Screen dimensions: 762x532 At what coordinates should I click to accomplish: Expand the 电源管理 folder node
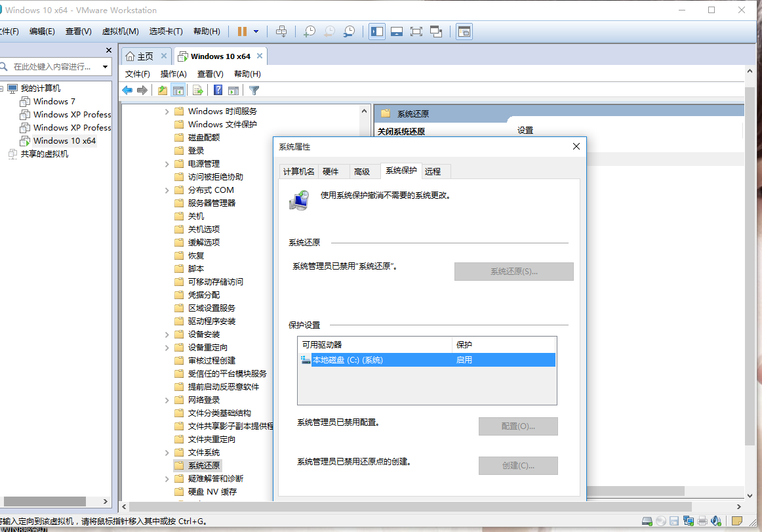click(167, 164)
